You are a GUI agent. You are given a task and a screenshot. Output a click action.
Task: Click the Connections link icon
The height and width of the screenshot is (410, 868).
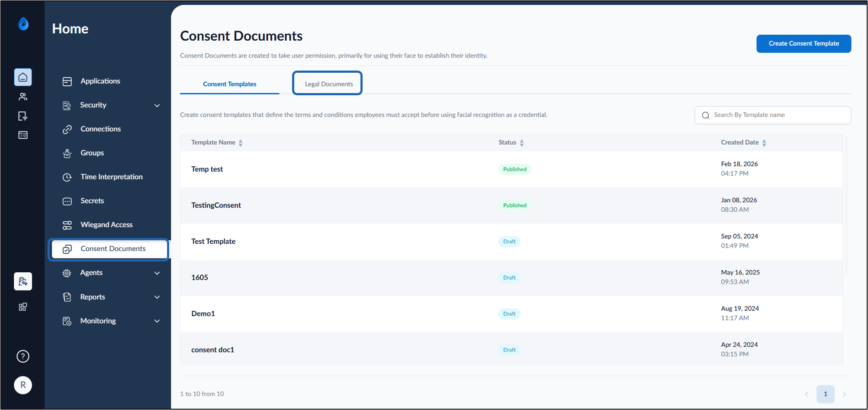67,129
